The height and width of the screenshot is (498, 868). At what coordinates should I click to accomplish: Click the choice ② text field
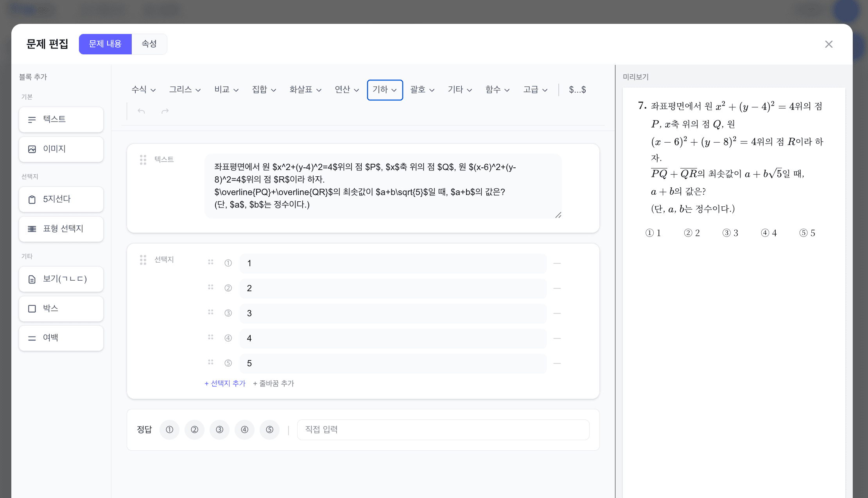(393, 288)
